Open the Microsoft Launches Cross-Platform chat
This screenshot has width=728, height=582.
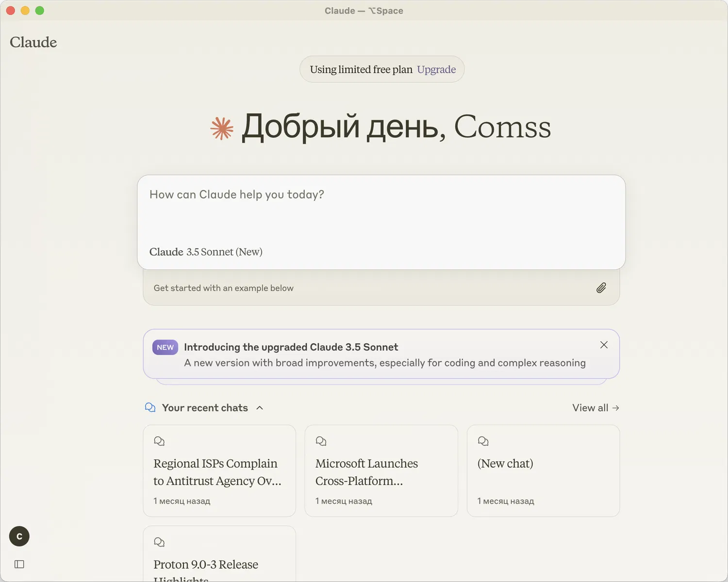pos(381,471)
